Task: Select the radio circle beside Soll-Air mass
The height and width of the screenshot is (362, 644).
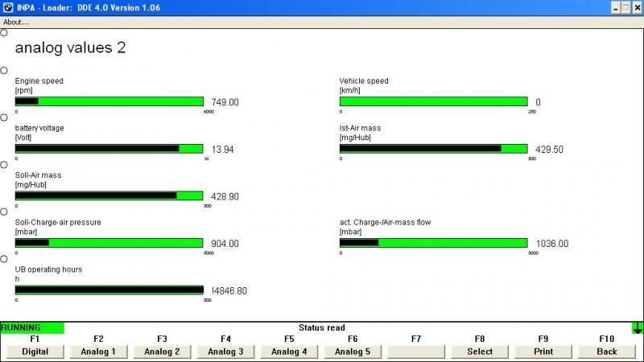Action: click(4, 164)
